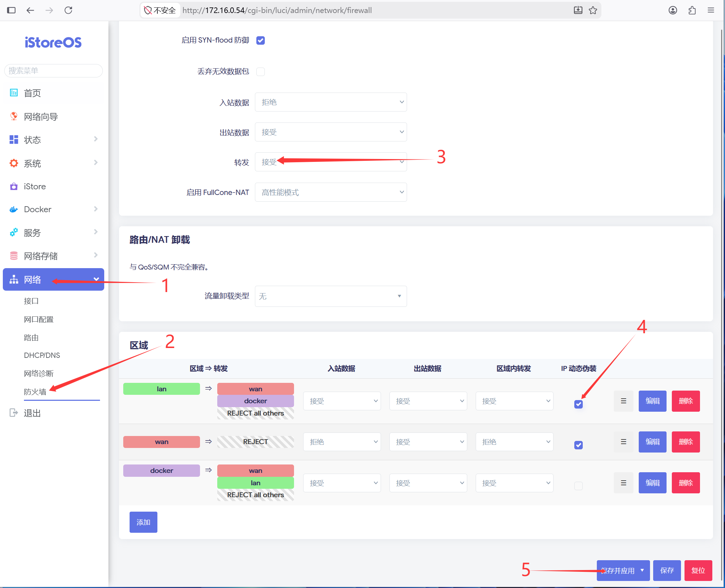The height and width of the screenshot is (588, 725).
Task: Click the Docker whale icon
Action: tap(14, 209)
